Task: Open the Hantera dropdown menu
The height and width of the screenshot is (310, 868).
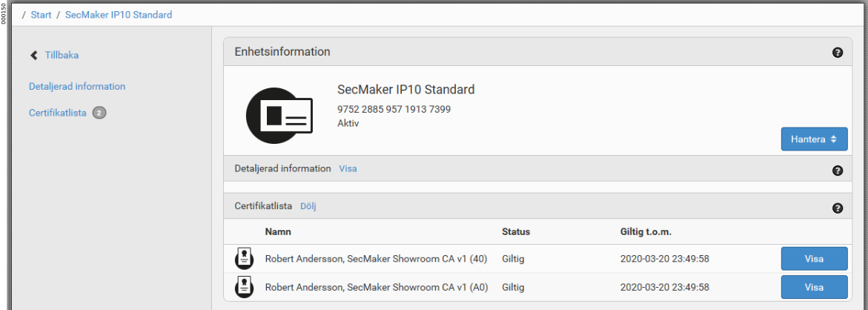Action: pos(814,139)
